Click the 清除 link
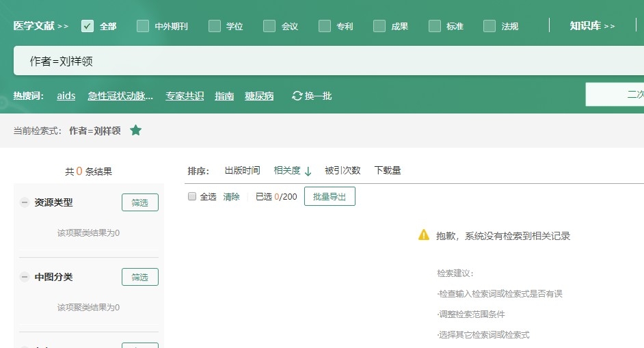Image resolution: width=644 pixels, height=348 pixels. tap(231, 196)
